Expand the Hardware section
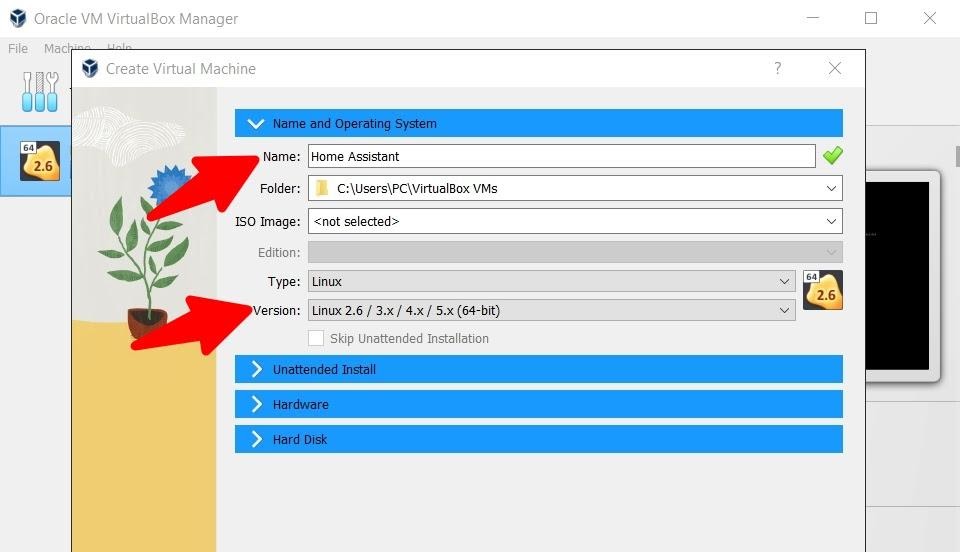 click(x=539, y=404)
